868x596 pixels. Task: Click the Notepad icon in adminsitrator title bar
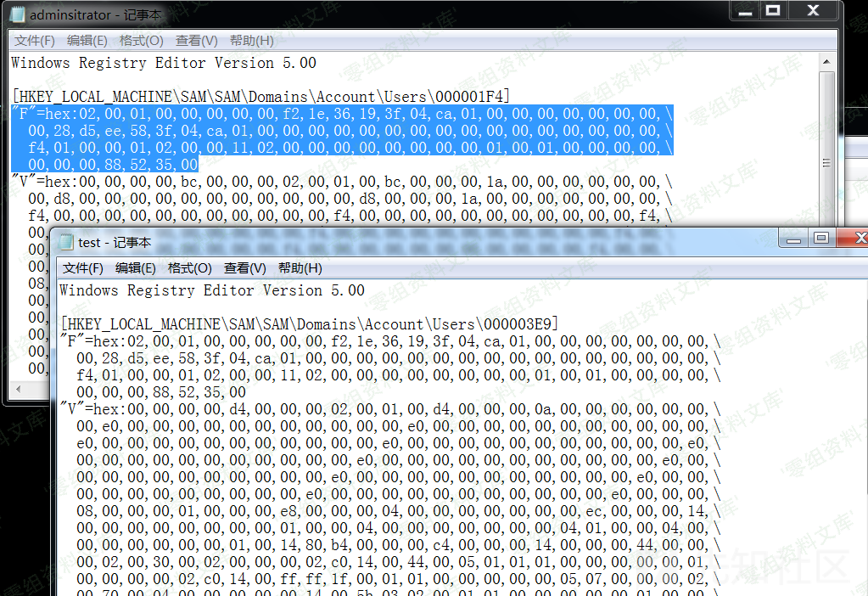tap(16, 15)
